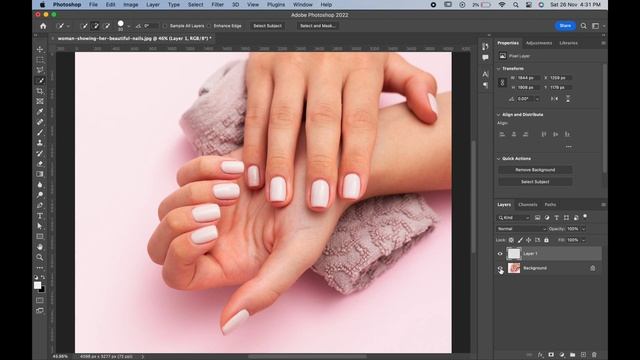
Task: Open the Select menu
Action: [196, 4]
